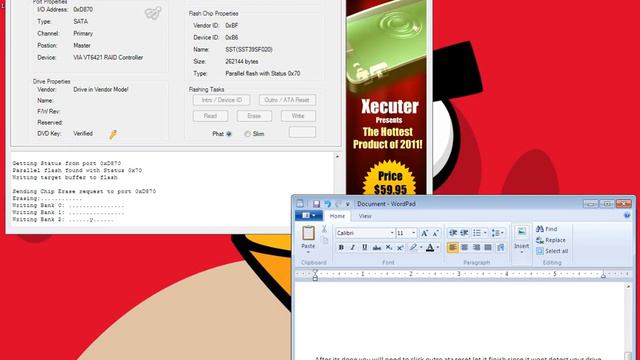
Task: Open the list style dropdown arrow
Action: coord(485,233)
